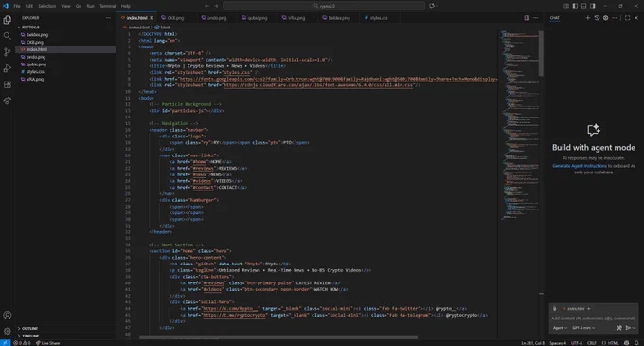The height and width of the screenshot is (346, 644).
Task: Open the Selection menu
Action: (x=46, y=6)
